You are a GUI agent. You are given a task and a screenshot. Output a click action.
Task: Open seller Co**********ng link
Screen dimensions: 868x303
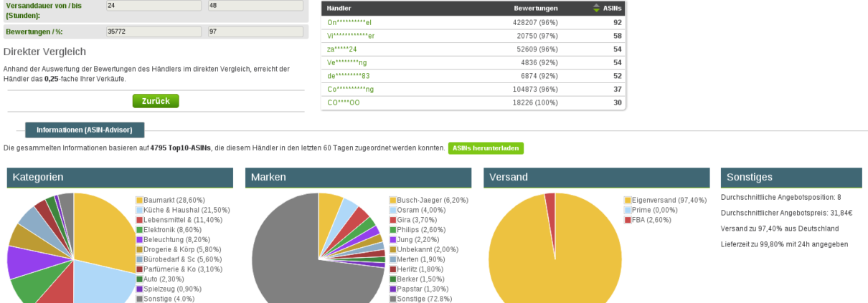tap(351, 89)
